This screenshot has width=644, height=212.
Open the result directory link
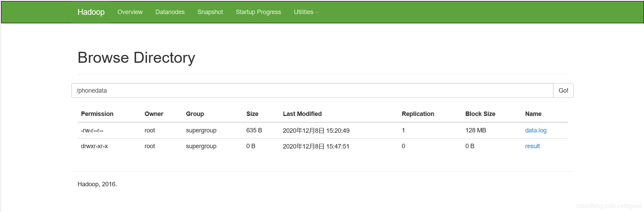coord(532,146)
